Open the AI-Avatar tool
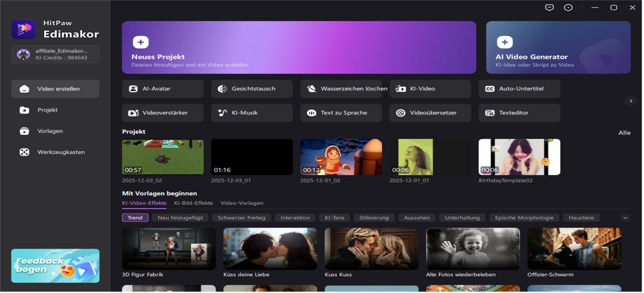Screen dimensions: 644x293 (163, 88)
